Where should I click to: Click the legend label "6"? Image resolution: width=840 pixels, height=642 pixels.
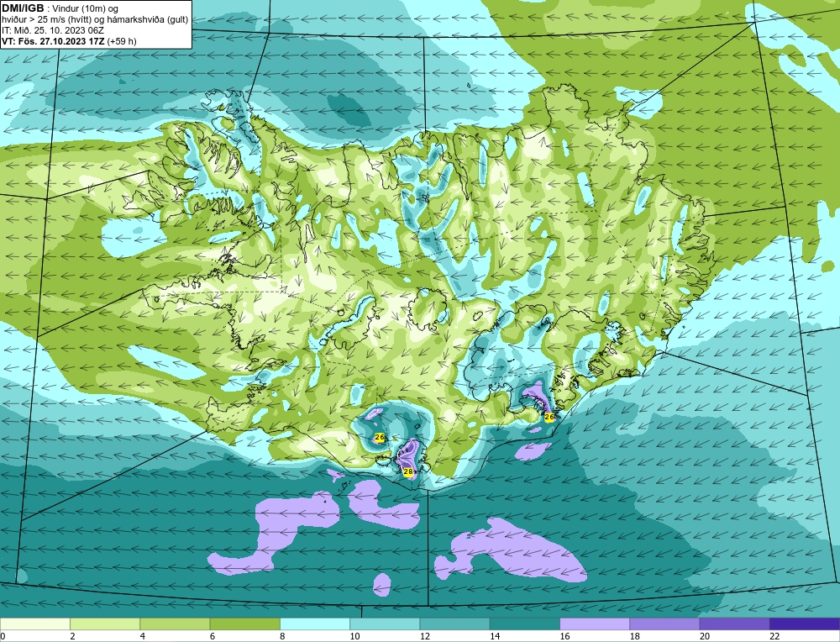pyautogui.click(x=213, y=636)
